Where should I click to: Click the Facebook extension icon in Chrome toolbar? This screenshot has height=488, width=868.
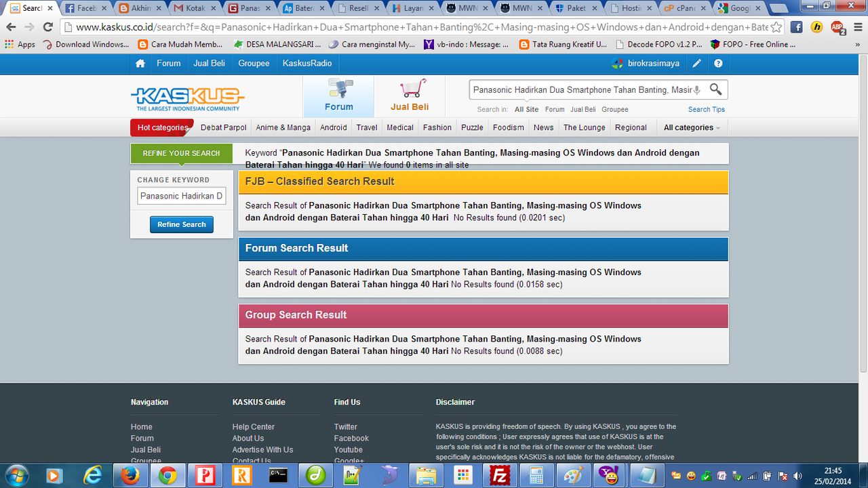coord(797,27)
